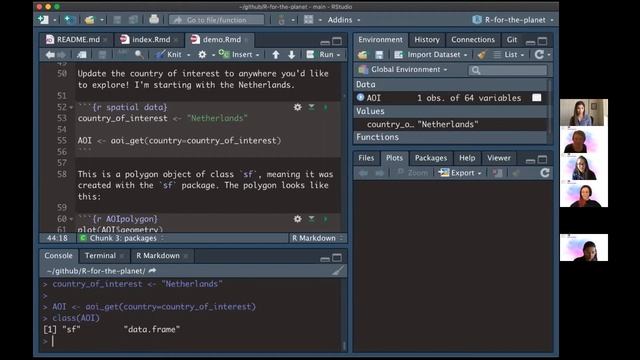Clear environment objects with broom icon
The image size is (640, 360).
[x=482, y=55]
